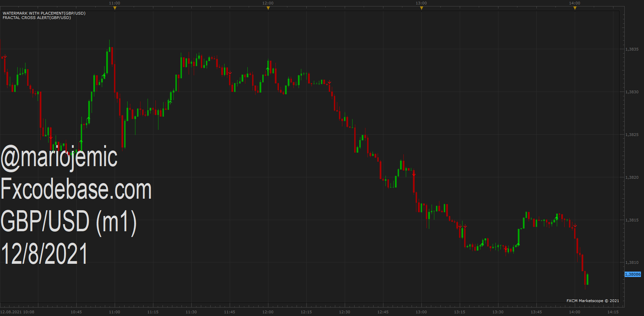
Task: Select the FRACTAL CROSS ALERT(GBP/USD) indicator label
Action: click(x=37, y=18)
